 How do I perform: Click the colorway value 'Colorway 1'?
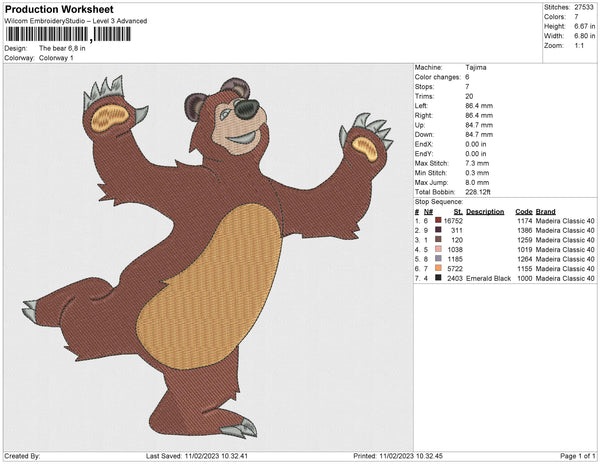56,58
